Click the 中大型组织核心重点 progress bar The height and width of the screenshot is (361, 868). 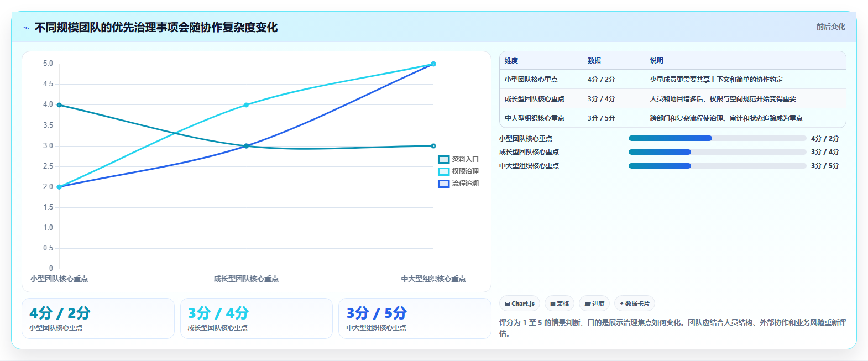(718, 166)
